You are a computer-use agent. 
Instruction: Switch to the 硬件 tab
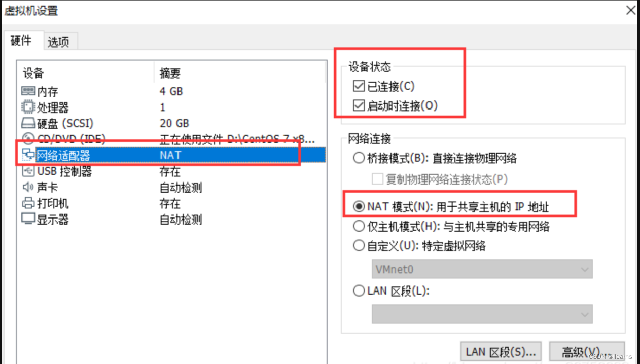click(21, 41)
